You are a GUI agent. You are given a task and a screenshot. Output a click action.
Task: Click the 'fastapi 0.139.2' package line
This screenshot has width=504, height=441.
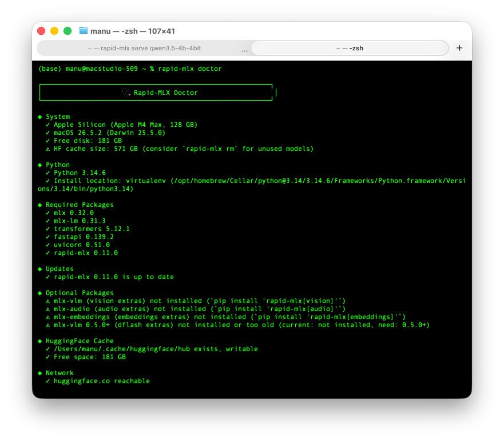pyautogui.click(x=84, y=237)
